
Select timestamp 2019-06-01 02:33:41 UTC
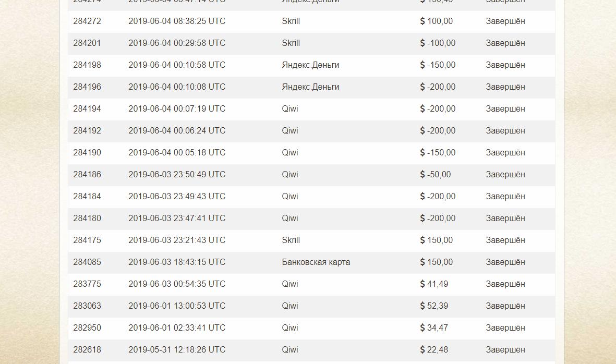click(x=177, y=328)
